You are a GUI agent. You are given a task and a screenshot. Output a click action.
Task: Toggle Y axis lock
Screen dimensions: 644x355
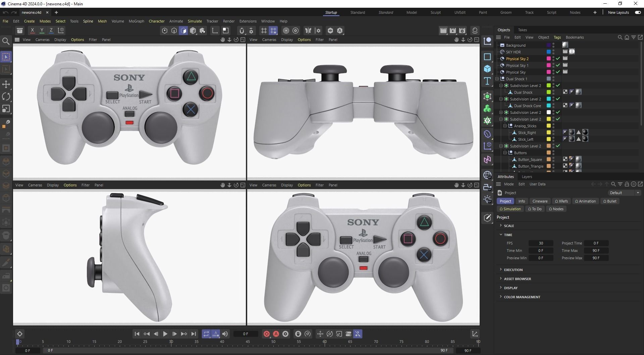pyautogui.click(x=42, y=30)
